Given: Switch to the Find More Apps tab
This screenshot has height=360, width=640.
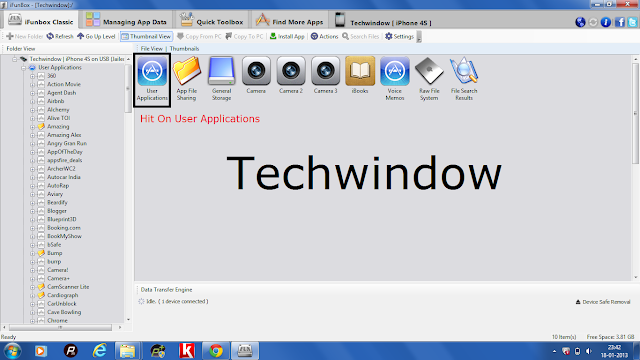Looking at the screenshot, I should (x=289, y=20).
